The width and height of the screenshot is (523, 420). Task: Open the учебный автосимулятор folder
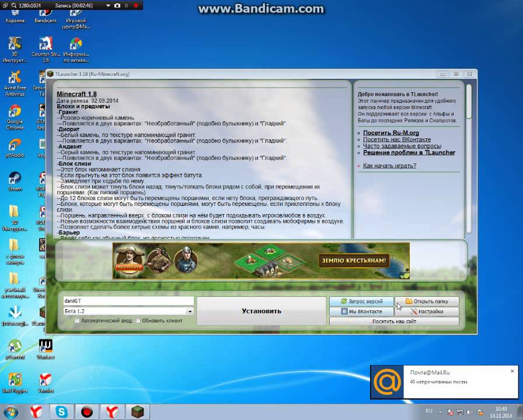coord(15,285)
